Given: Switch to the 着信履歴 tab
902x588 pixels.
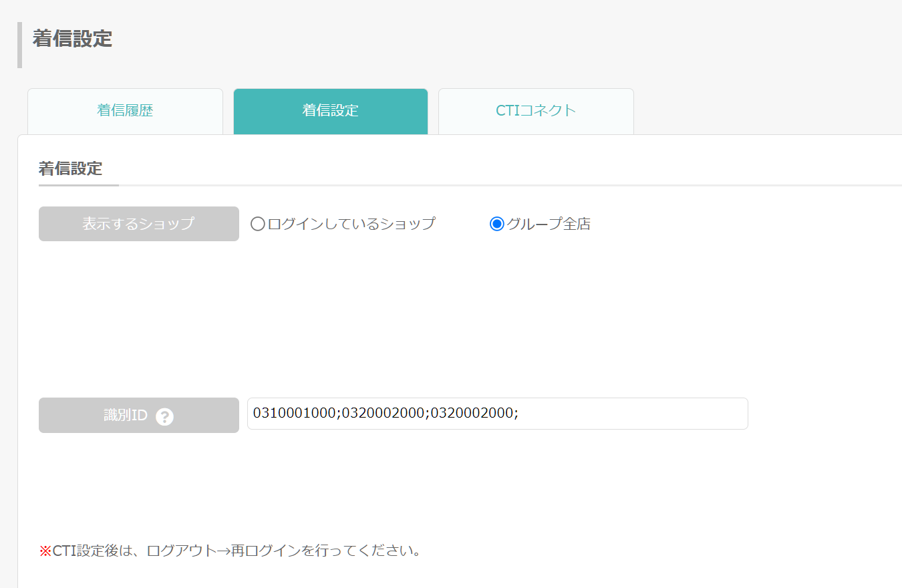Looking at the screenshot, I should tap(125, 111).
